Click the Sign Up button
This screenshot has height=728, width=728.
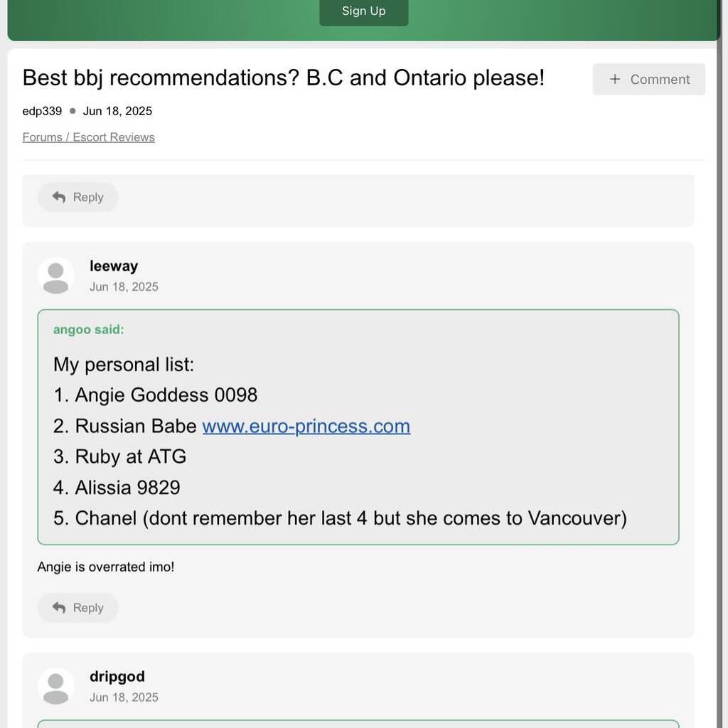click(363, 11)
